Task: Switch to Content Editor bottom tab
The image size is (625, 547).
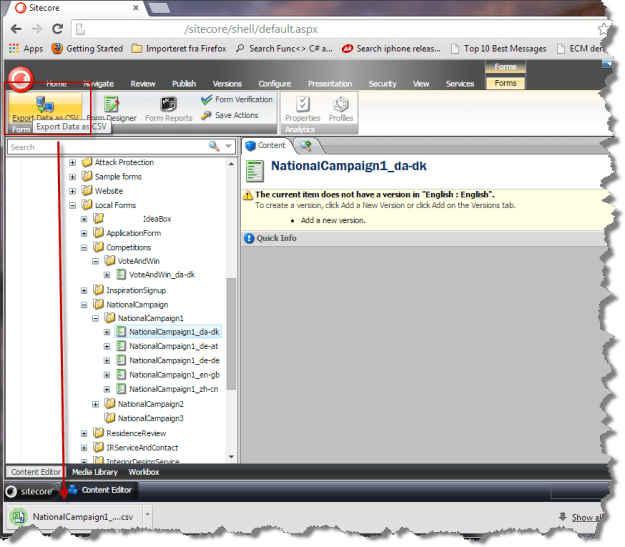Action: coord(35,472)
